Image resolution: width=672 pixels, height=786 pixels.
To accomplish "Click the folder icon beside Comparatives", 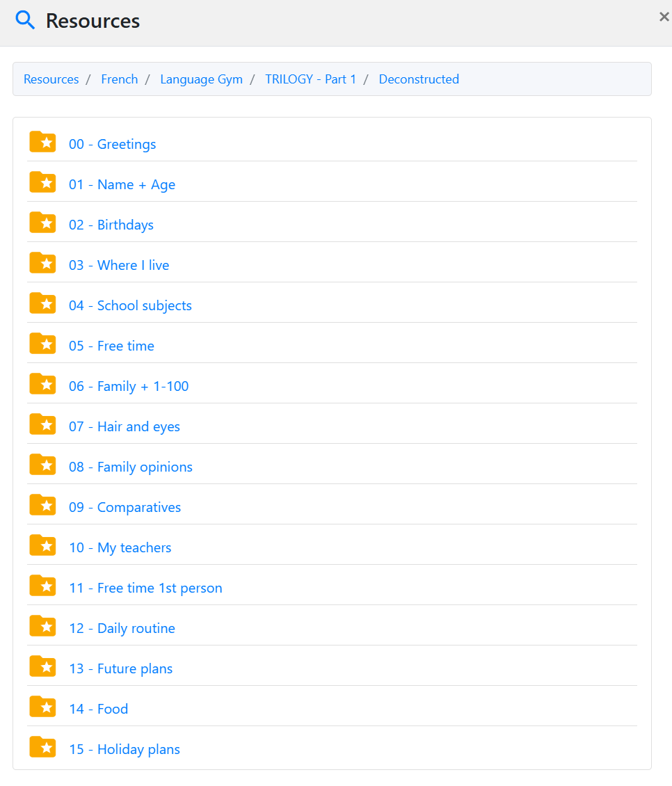I will click(x=42, y=505).
